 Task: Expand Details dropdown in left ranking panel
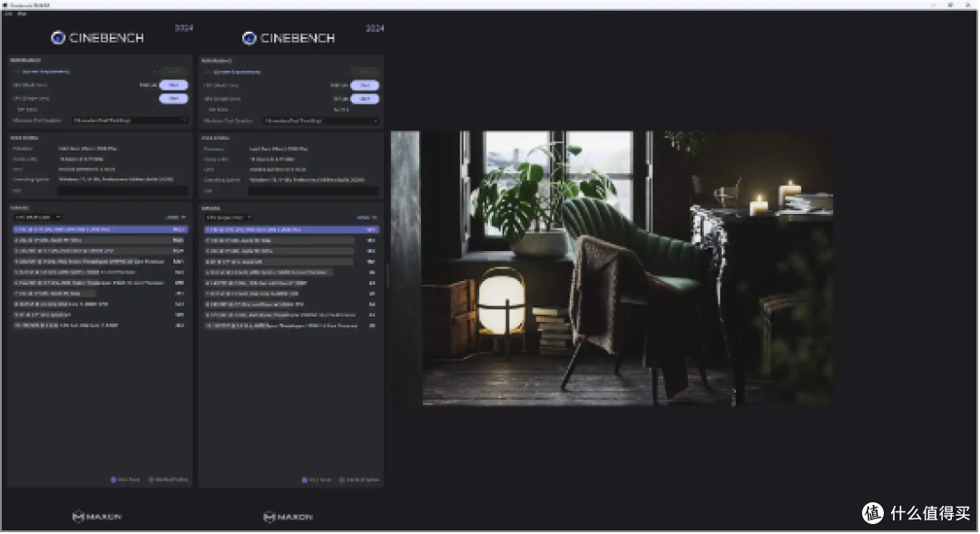point(175,218)
